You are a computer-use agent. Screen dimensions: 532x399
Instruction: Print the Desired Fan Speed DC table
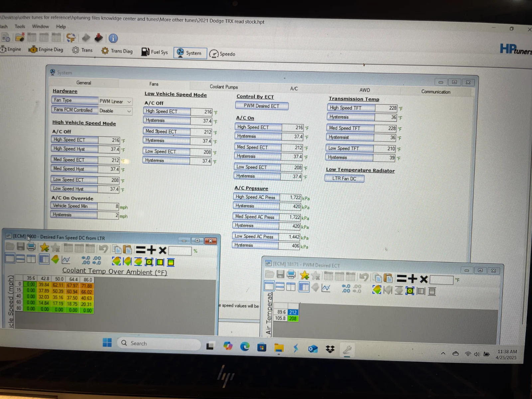[x=31, y=247]
